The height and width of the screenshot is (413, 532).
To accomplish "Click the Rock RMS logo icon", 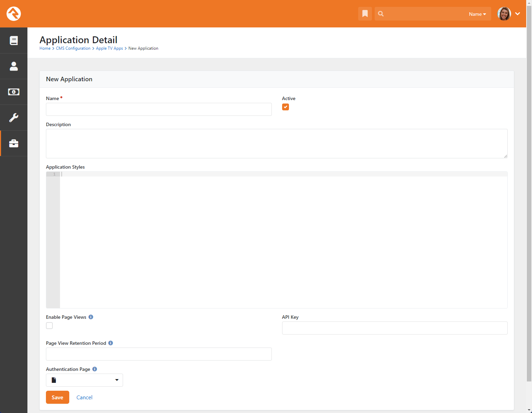I will (14, 14).
